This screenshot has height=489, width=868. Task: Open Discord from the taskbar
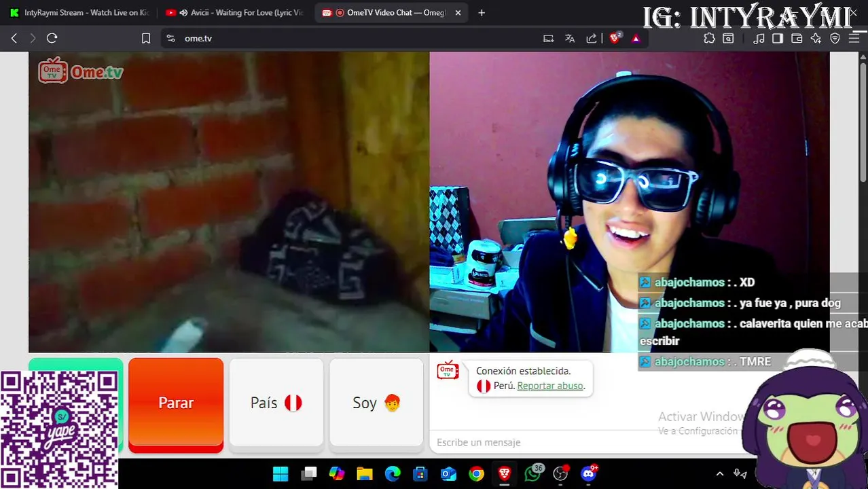click(x=589, y=473)
